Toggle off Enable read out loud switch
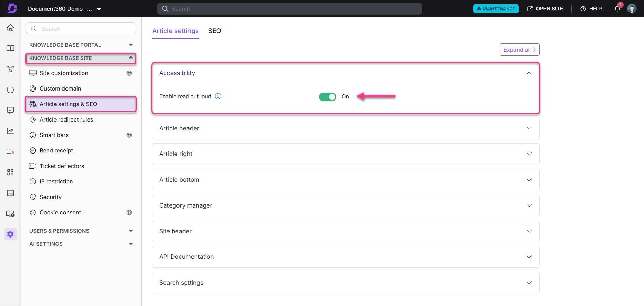644x306 pixels. point(327,97)
